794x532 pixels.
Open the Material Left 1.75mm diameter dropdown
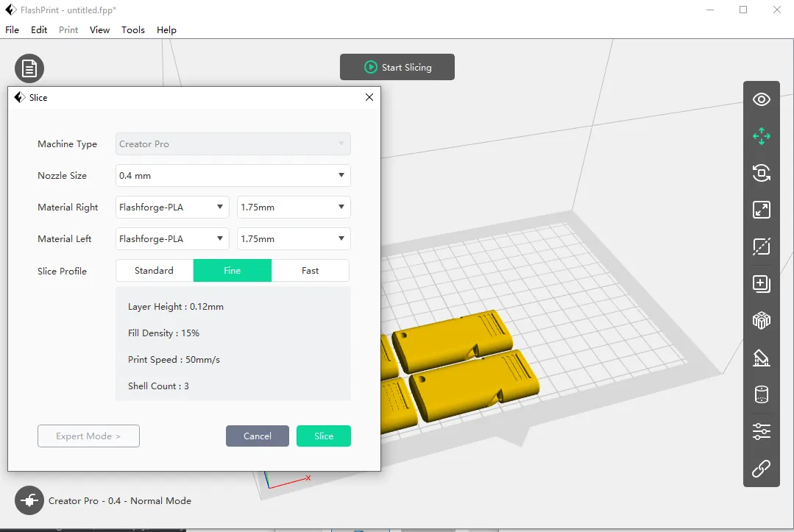click(x=294, y=238)
